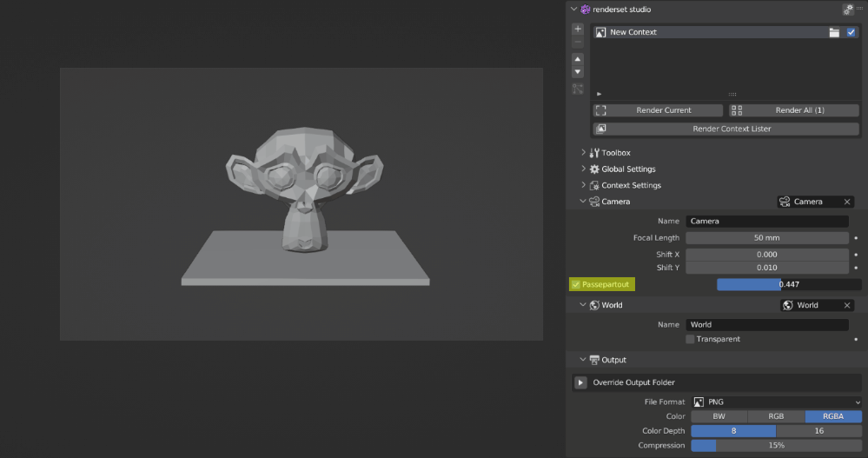Click the Compression 15% slider
868x458 pixels.
pyautogui.click(x=775, y=445)
